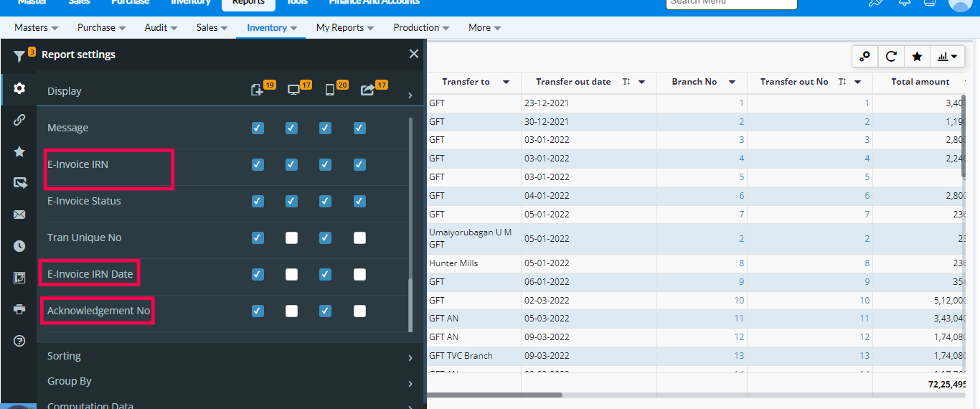Uncheck mobile checkbox in E-Invoice IRN Date row
Screen dimensions: 980x409
(325, 274)
